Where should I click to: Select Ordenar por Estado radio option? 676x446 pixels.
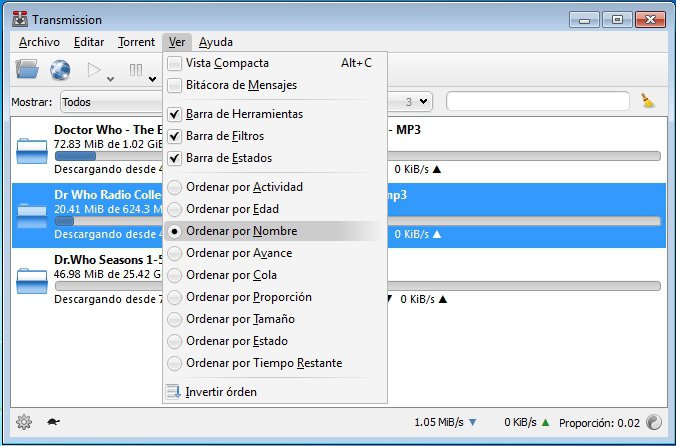[x=174, y=341]
